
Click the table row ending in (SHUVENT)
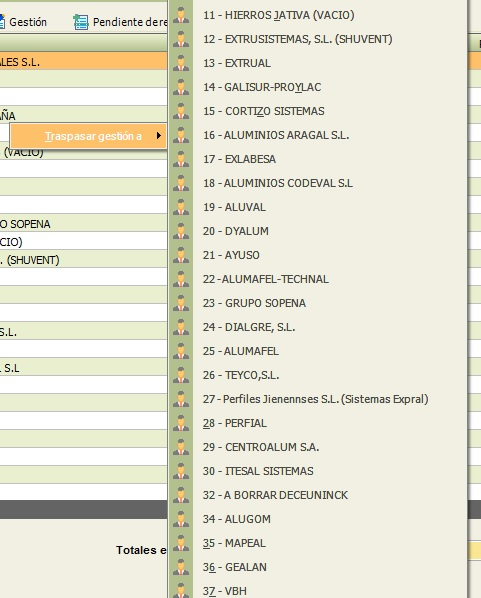coord(84,260)
